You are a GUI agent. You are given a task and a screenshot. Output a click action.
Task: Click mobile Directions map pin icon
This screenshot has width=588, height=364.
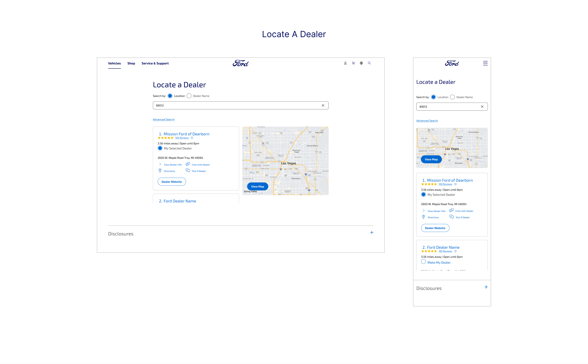click(423, 217)
